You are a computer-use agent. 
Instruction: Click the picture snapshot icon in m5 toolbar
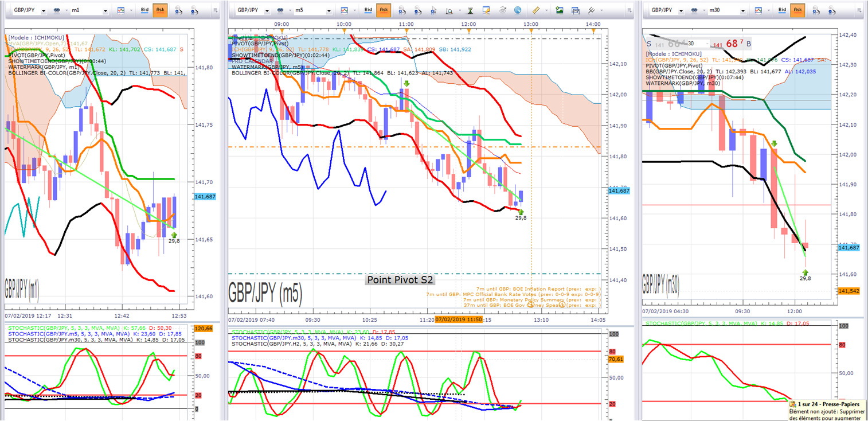tap(559, 10)
